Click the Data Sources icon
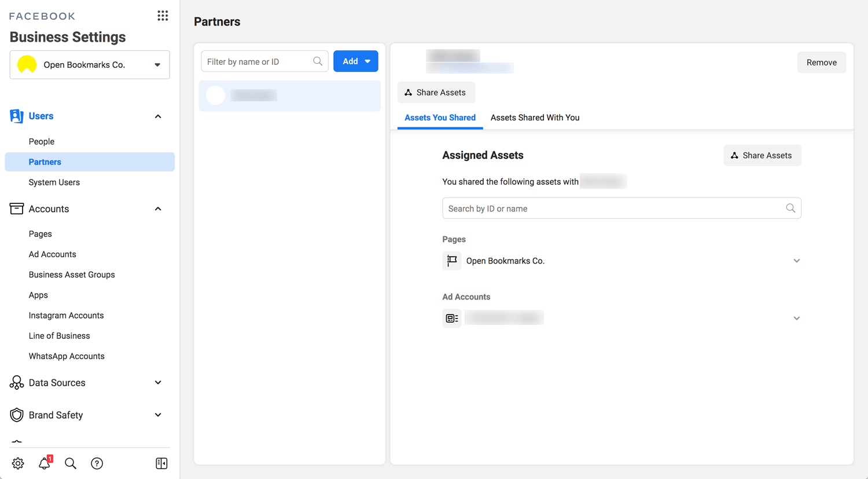This screenshot has width=868, height=479. [16, 382]
